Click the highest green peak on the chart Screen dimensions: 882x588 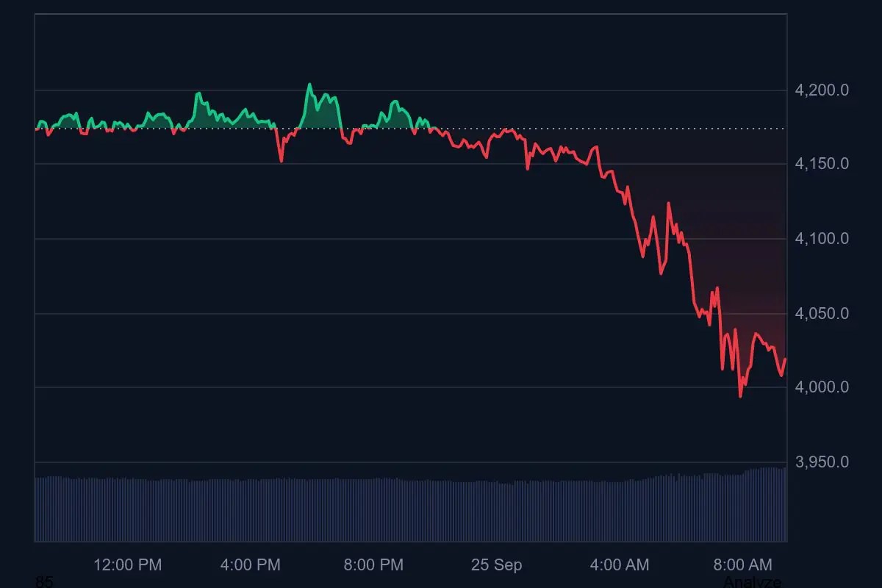[x=309, y=85]
